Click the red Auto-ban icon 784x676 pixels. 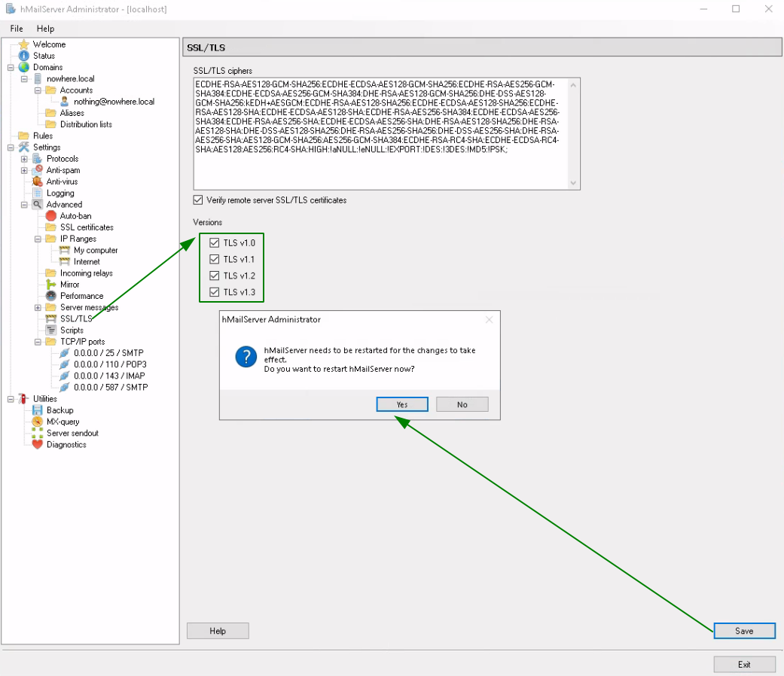pyautogui.click(x=50, y=216)
